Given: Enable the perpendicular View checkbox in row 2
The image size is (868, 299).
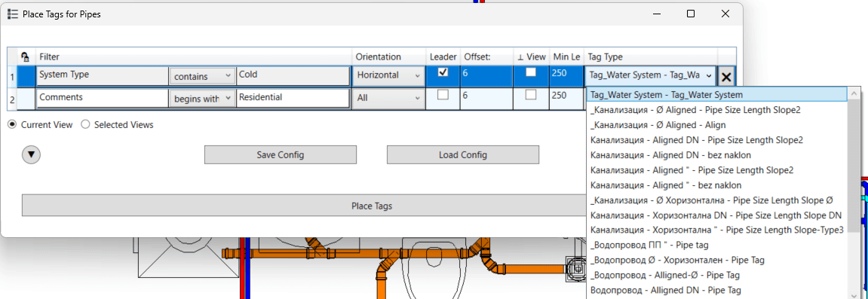Looking at the screenshot, I should click(x=531, y=94).
